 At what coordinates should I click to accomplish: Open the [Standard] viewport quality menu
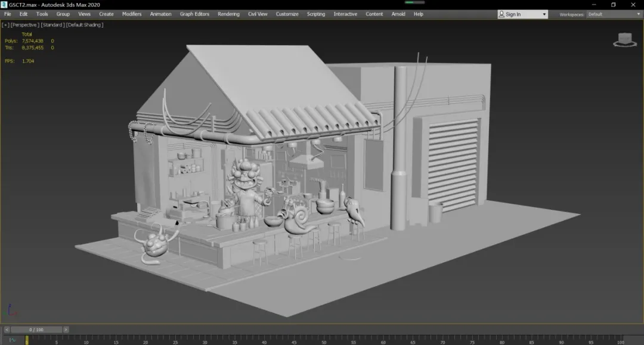click(x=52, y=25)
